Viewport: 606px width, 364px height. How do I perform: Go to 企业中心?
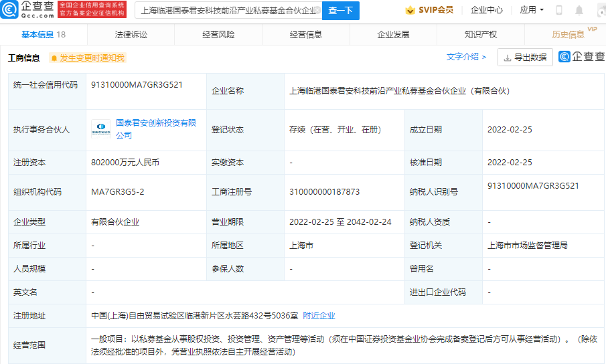487,10
